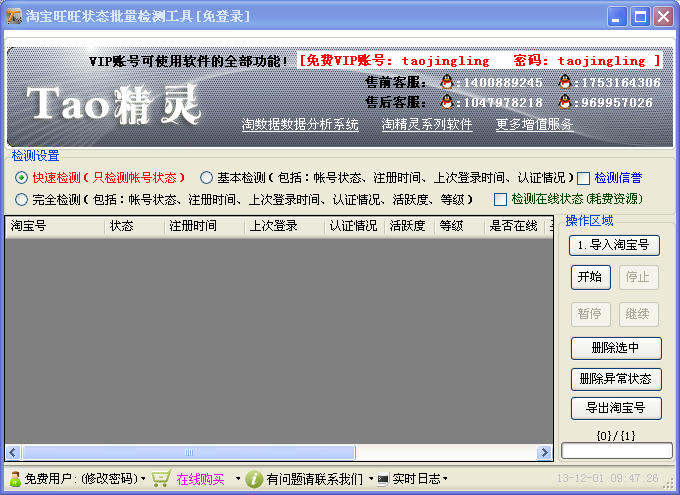Sort by 上次登录 column header
The height and width of the screenshot is (495, 680).
285,226
